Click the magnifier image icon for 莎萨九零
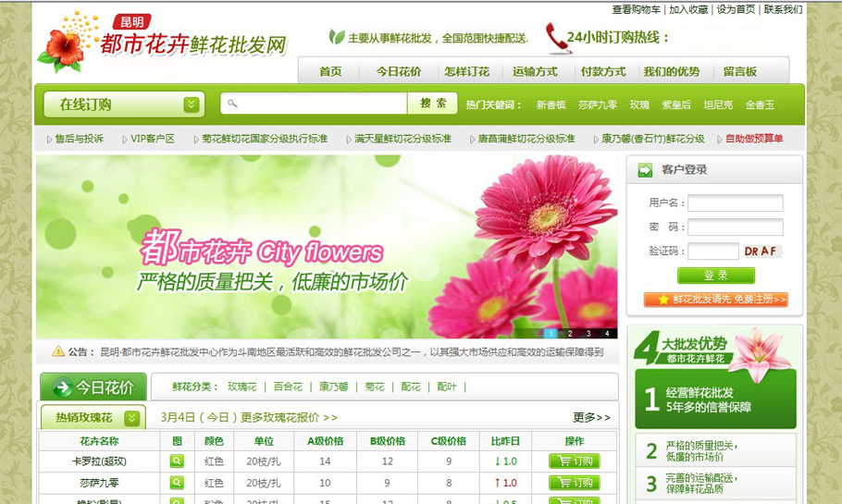The width and height of the screenshot is (842, 504). (177, 482)
